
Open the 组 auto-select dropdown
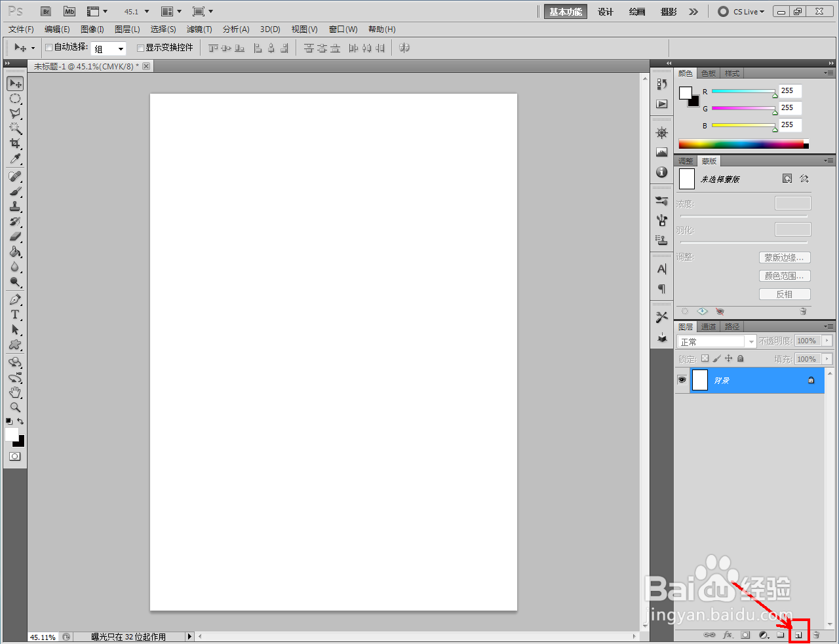tap(109, 49)
